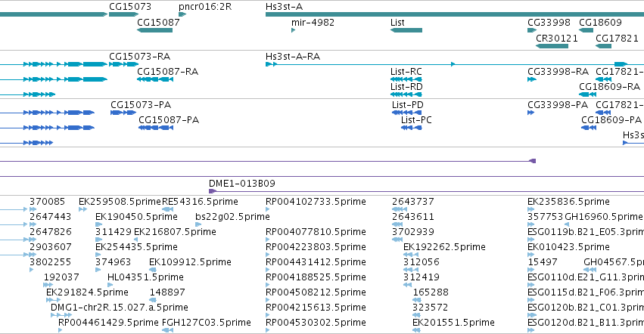Screen dimensions: 644x334
Task: Open the Hs3st-A gene label
Action: 285,7
